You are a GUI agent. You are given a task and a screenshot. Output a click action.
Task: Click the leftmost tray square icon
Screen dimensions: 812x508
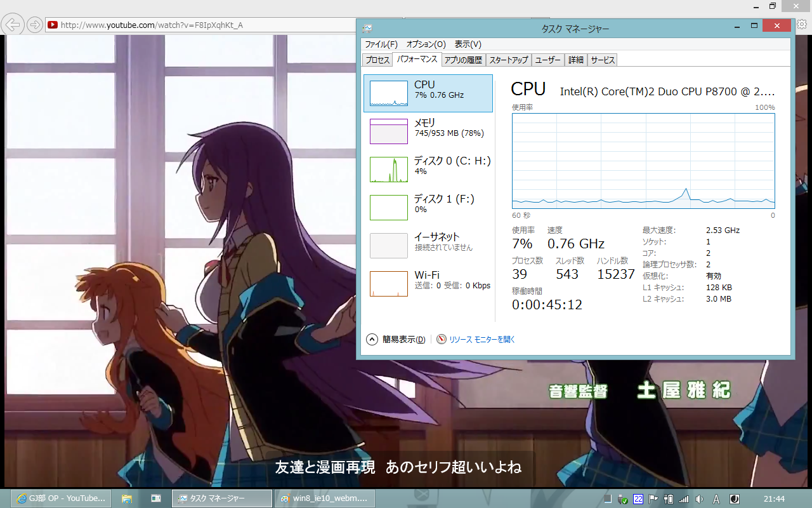click(608, 499)
